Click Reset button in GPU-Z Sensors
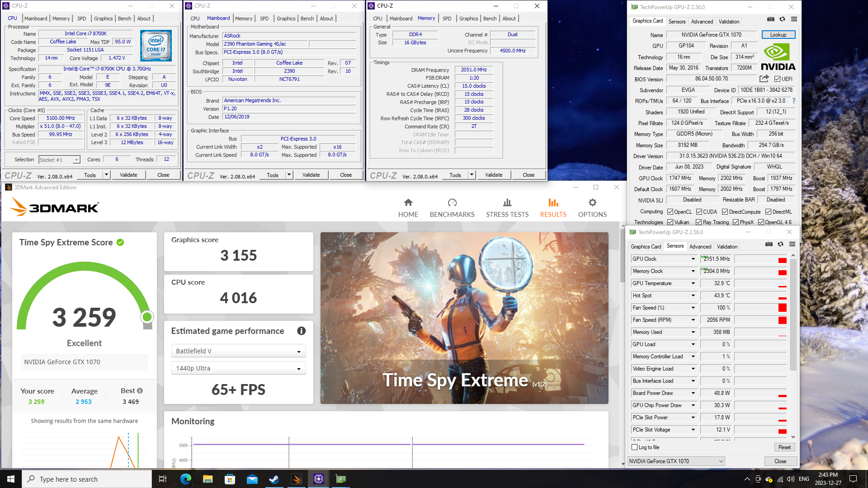The image size is (868, 488). (x=784, y=447)
